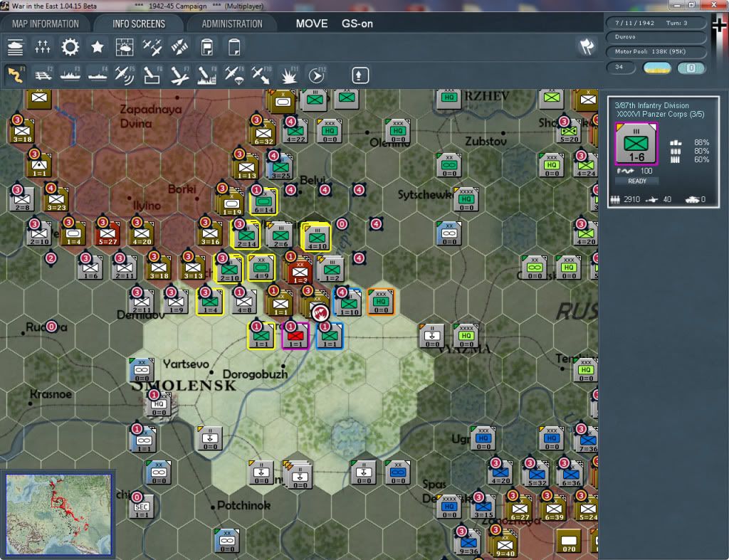Click the Motor Pool status field

656,51
